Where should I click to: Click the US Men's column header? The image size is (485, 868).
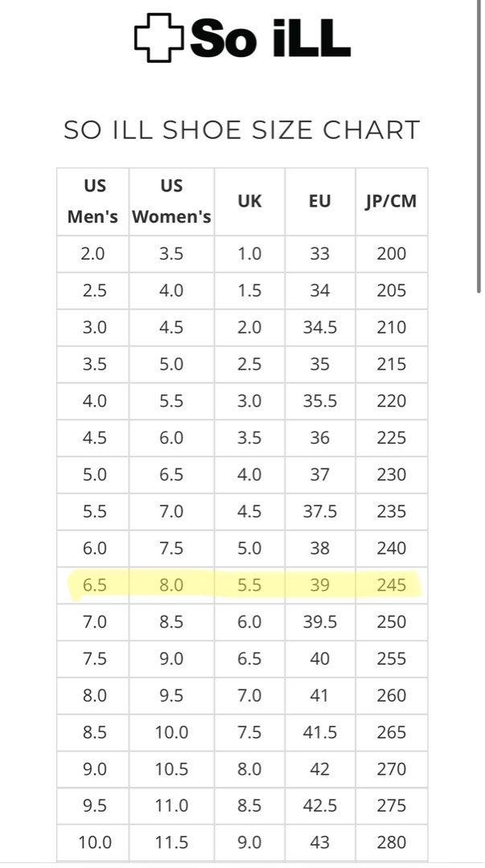click(93, 201)
